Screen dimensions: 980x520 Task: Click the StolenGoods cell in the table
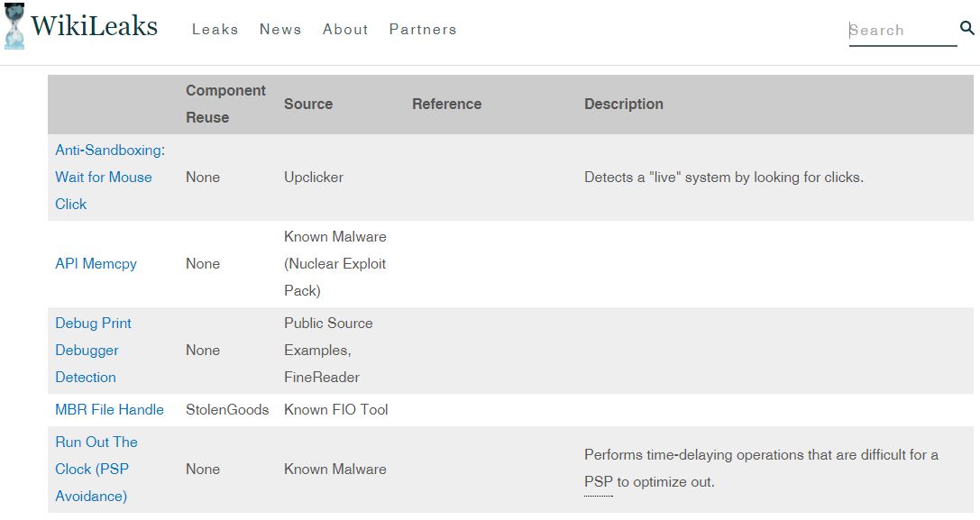click(227, 409)
